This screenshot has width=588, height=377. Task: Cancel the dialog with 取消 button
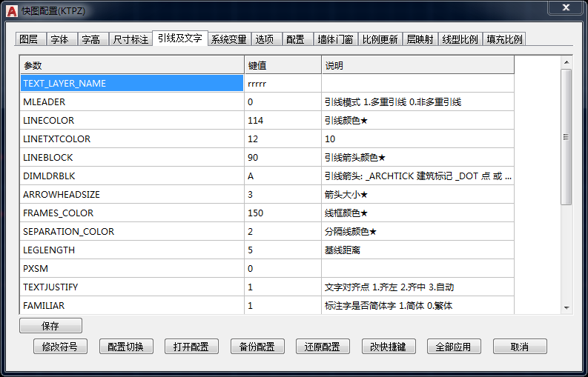pyautogui.click(x=519, y=347)
